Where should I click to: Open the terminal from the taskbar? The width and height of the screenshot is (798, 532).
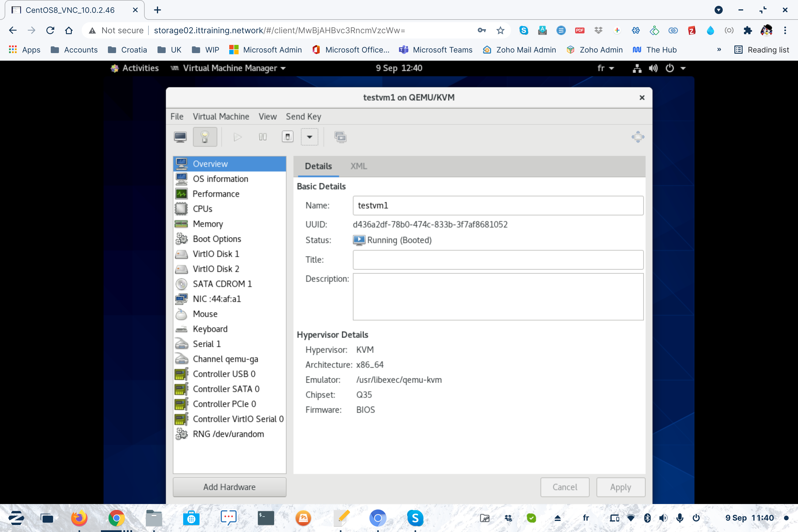click(x=266, y=518)
